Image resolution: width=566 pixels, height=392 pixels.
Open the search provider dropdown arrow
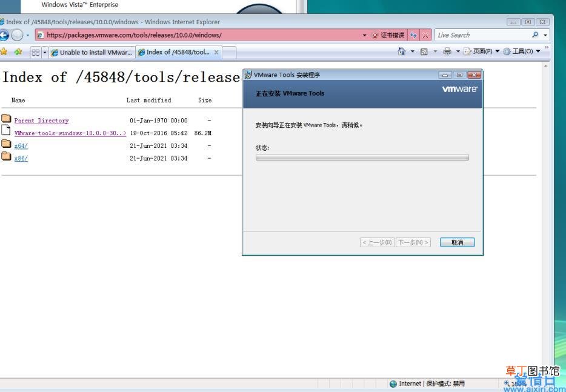point(545,35)
